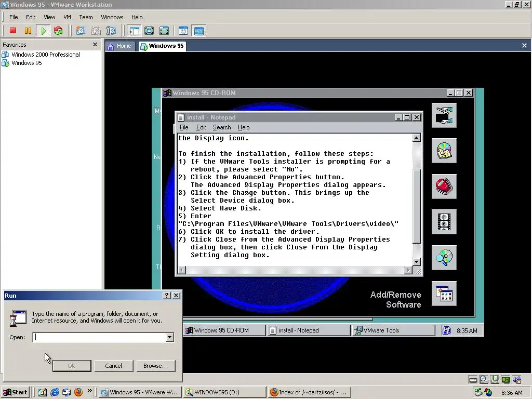Image resolution: width=532 pixels, height=399 pixels.
Task: Click the VMware CD-ROM device status icon
Action: tap(484, 380)
